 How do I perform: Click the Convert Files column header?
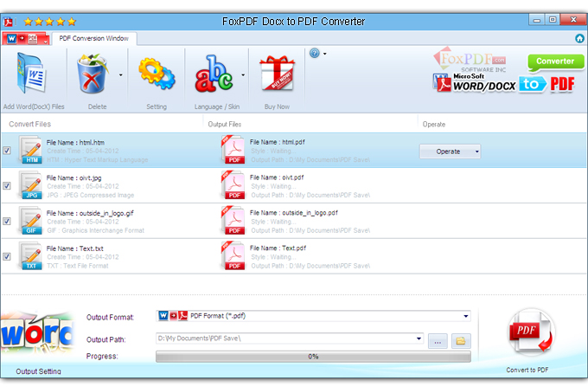30,124
